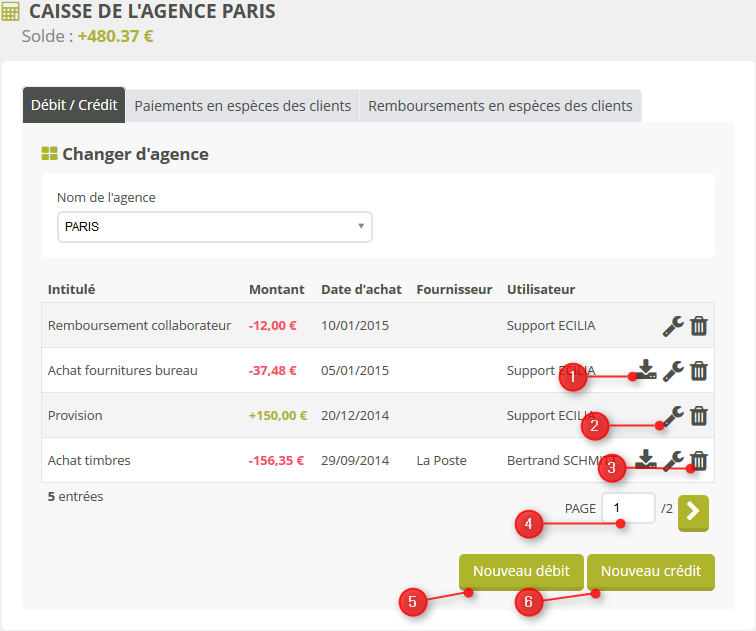Image resolution: width=756 pixels, height=631 pixels.
Task: Click the Nouveau crédit button
Action: click(651, 572)
